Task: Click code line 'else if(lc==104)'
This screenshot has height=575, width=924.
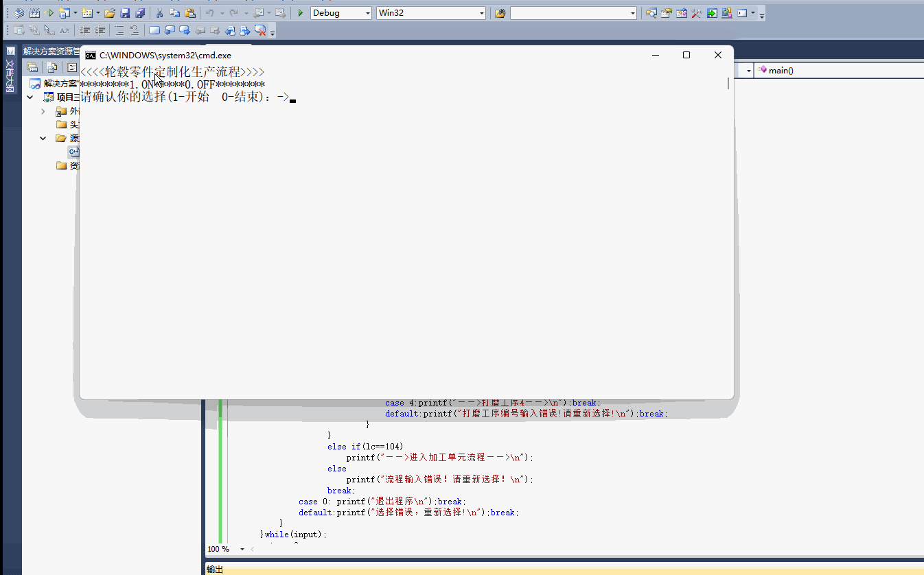Action: click(x=365, y=447)
